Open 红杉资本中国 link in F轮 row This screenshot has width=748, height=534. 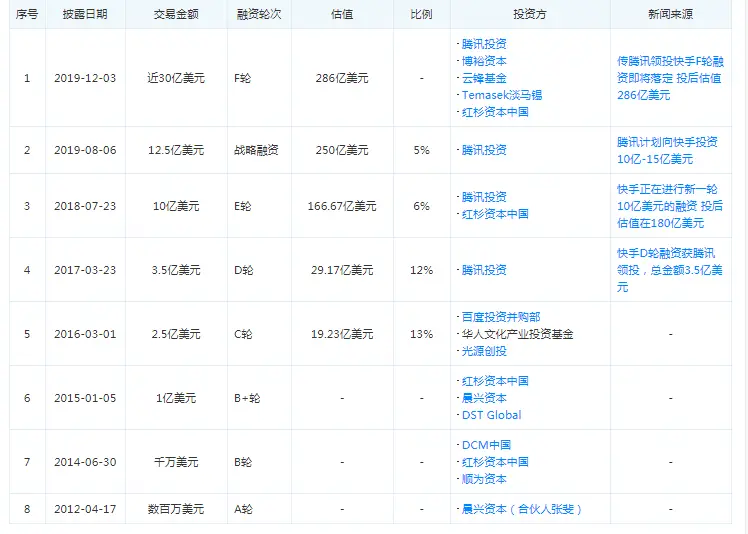point(495,112)
